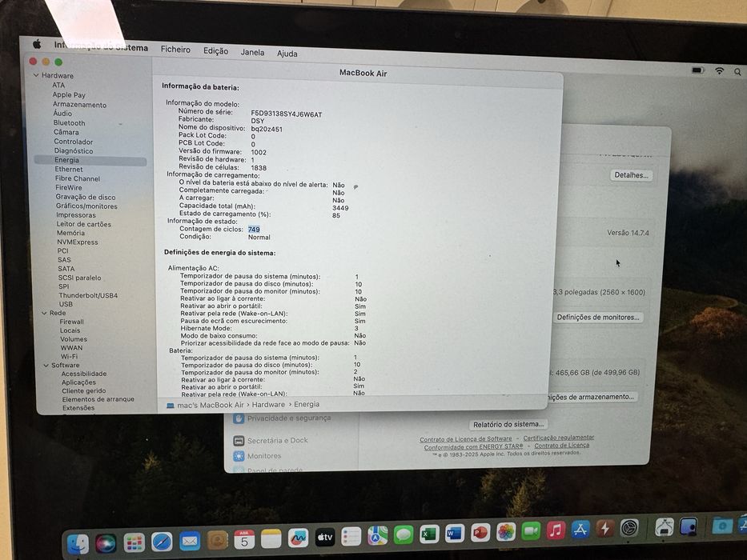
Task: Launch Microsoft Excel from the Dock
Action: point(429,534)
